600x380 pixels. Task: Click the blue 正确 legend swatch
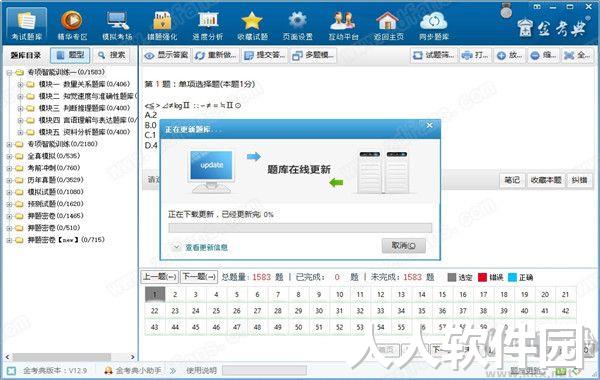(x=512, y=277)
